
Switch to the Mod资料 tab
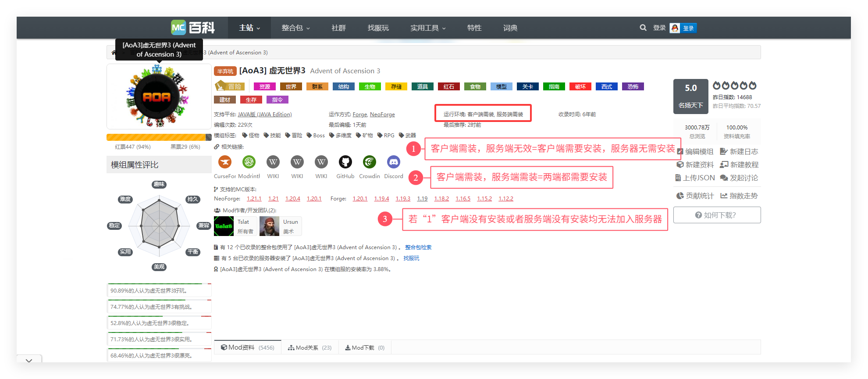tap(247, 347)
